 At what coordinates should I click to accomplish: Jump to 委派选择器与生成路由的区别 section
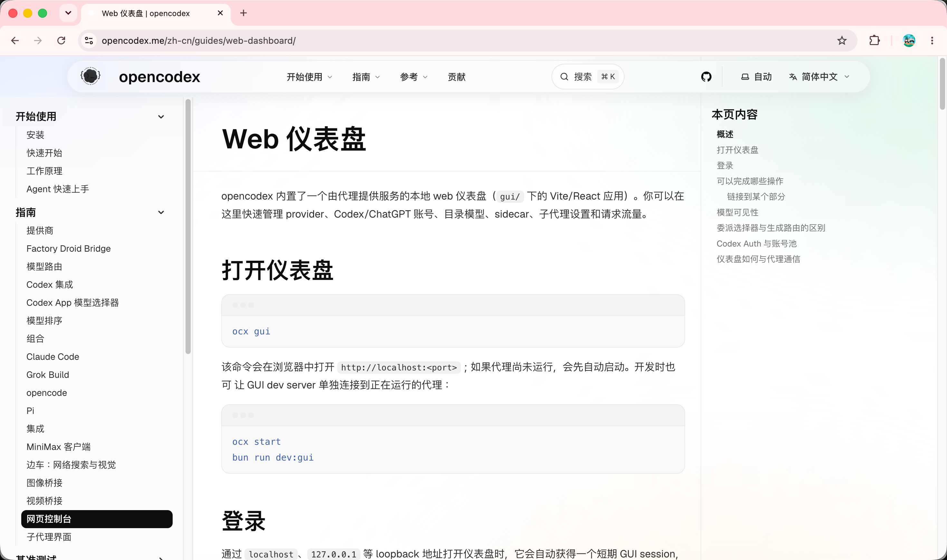coord(771,228)
